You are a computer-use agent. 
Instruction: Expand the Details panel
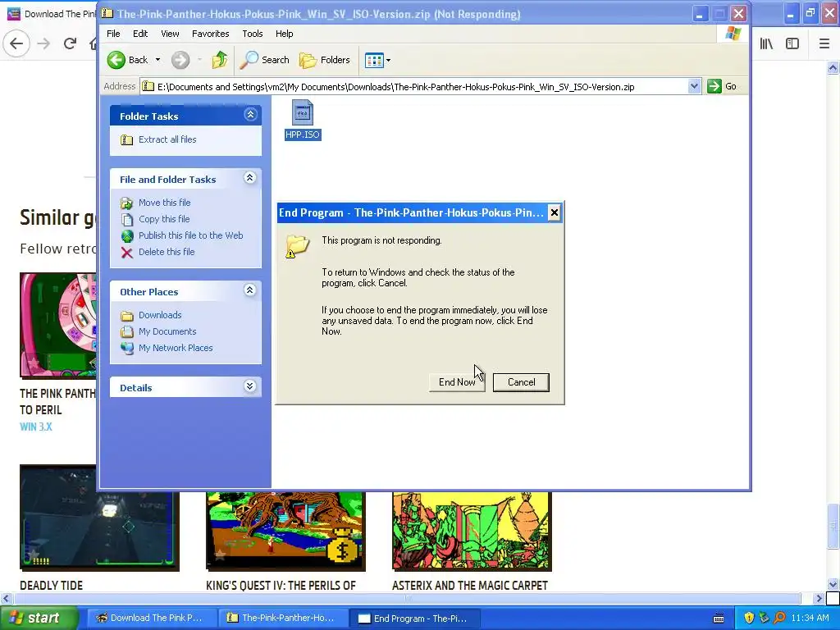(x=250, y=386)
